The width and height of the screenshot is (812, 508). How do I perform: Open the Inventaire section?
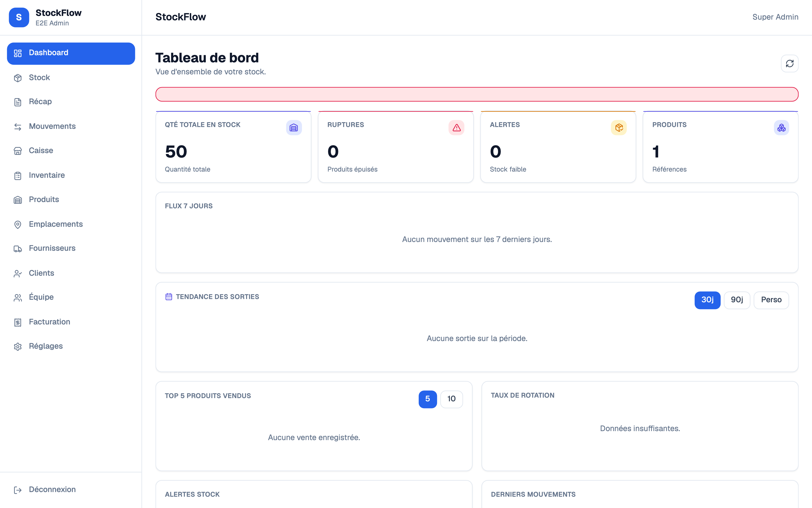(x=71, y=175)
